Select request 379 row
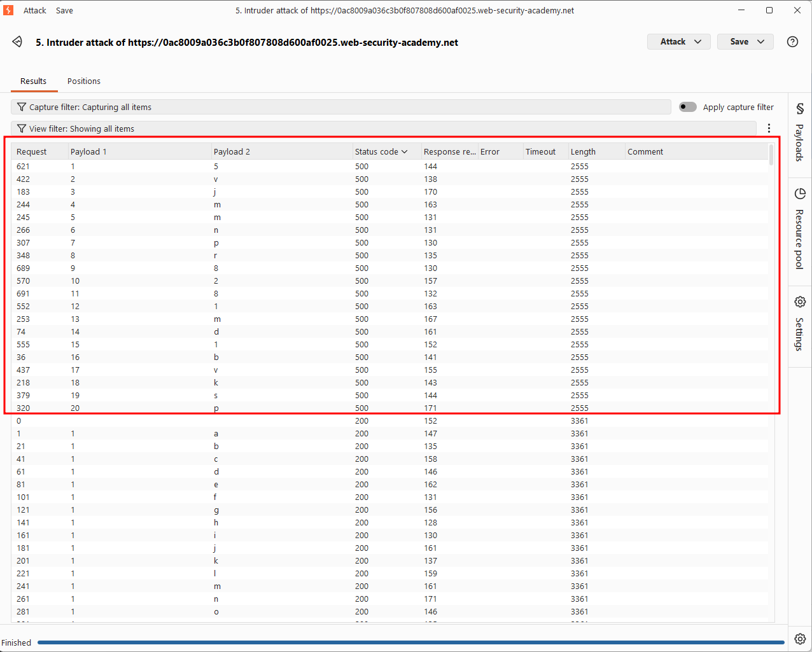Viewport: 812px width, 652px height. [389, 395]
